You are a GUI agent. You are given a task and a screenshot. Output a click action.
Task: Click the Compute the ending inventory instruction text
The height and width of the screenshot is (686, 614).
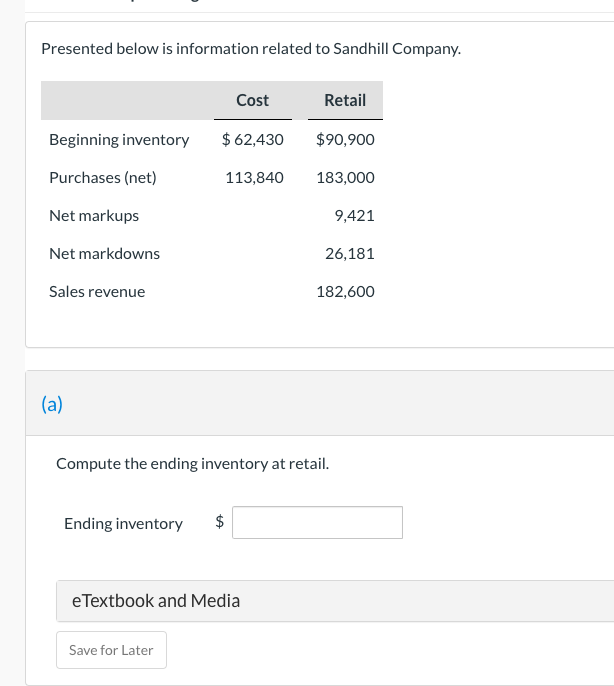coord(192,464)
